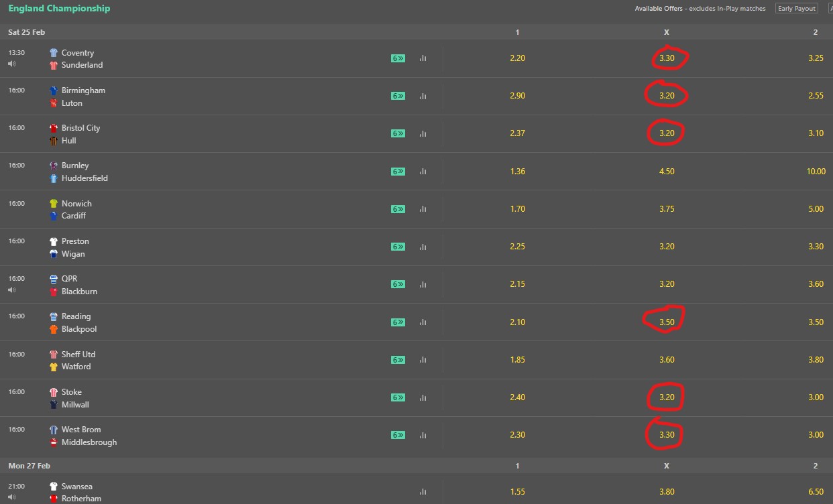This screenshot has width=833, height=504.
Task: Select Hull away win odds 3.10
Action: 816,133
